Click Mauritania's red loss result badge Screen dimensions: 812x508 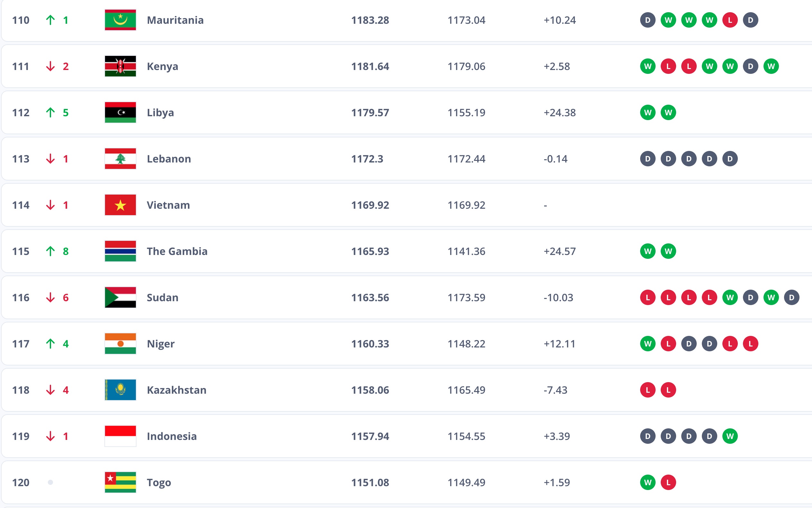pyautogui.click(x=730, y=20)
